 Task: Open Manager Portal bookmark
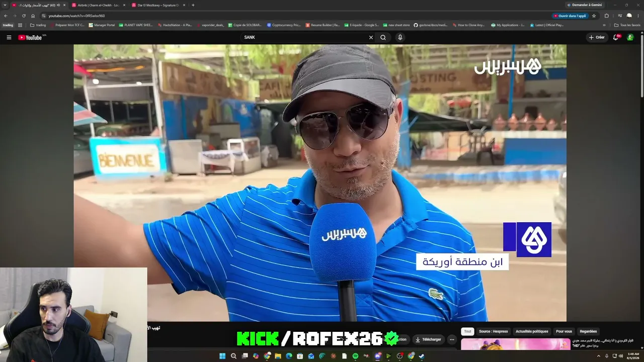(x=102, y=25)
